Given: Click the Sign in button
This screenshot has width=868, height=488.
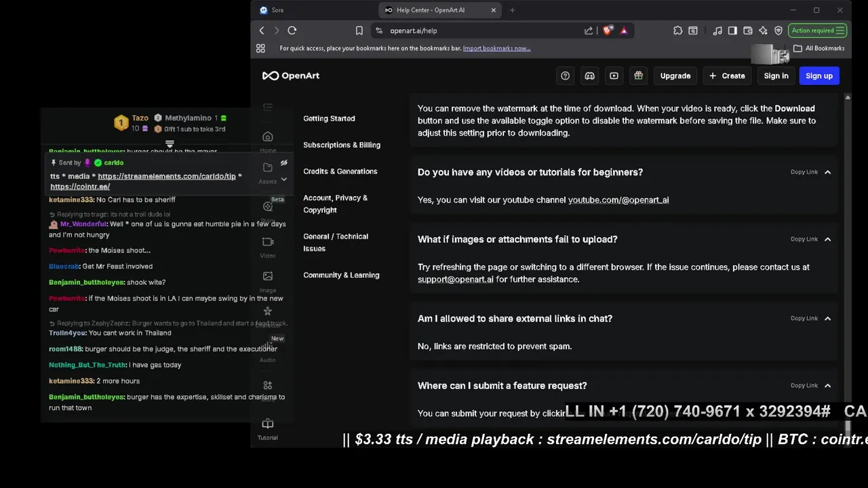Looking at the screenshot, I should (776, 76).
